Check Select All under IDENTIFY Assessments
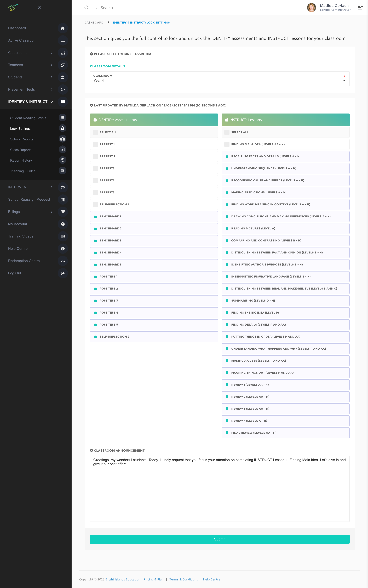 click(95, 132)
